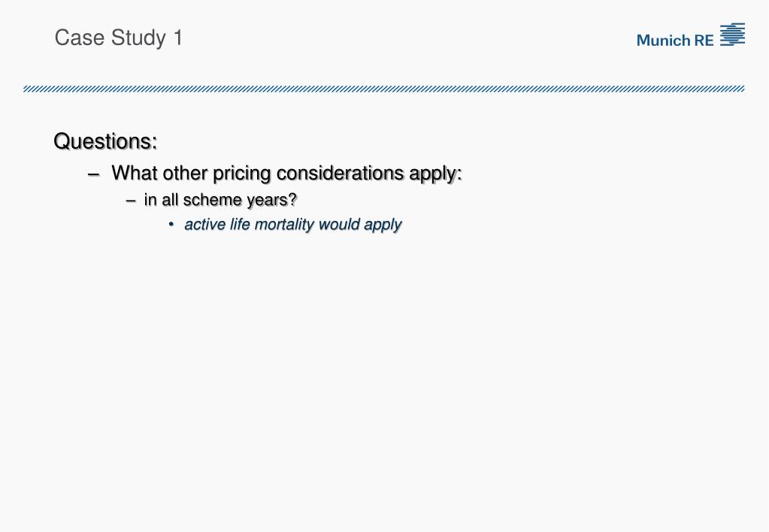Click the dash bullet before "in all scheme years?"

pyautogui.click(x=132, y=201)
